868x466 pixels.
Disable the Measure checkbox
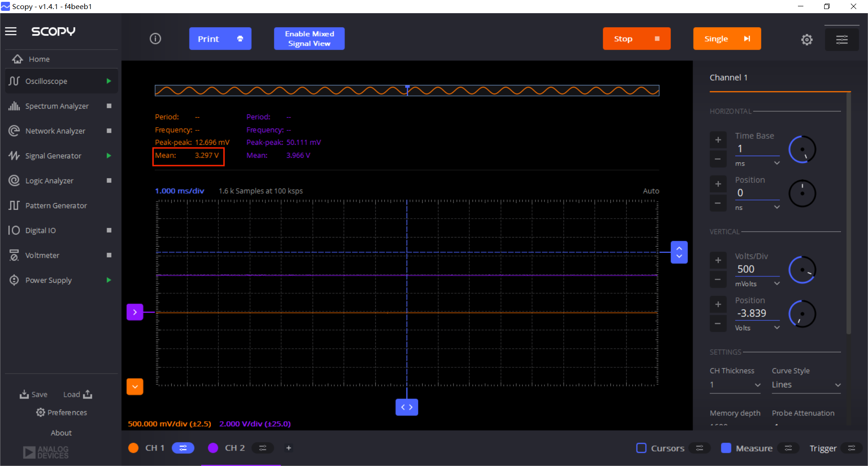(726, 448)
